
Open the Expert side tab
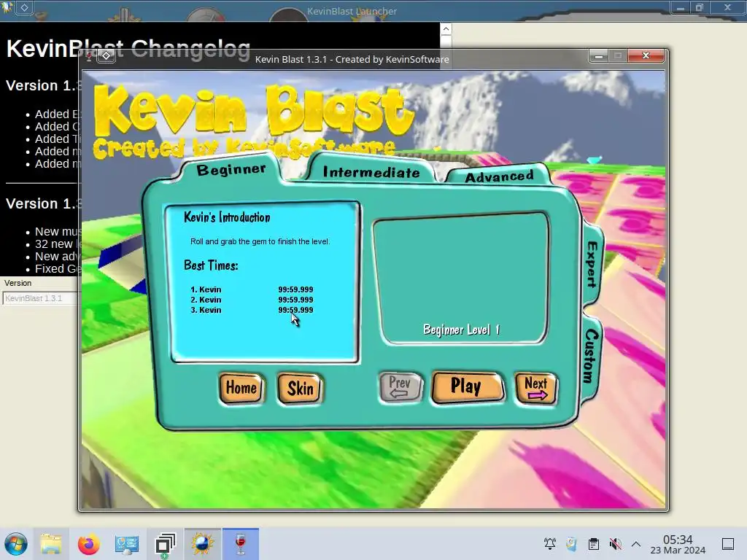pyautogui.click(x=592, y=264)
